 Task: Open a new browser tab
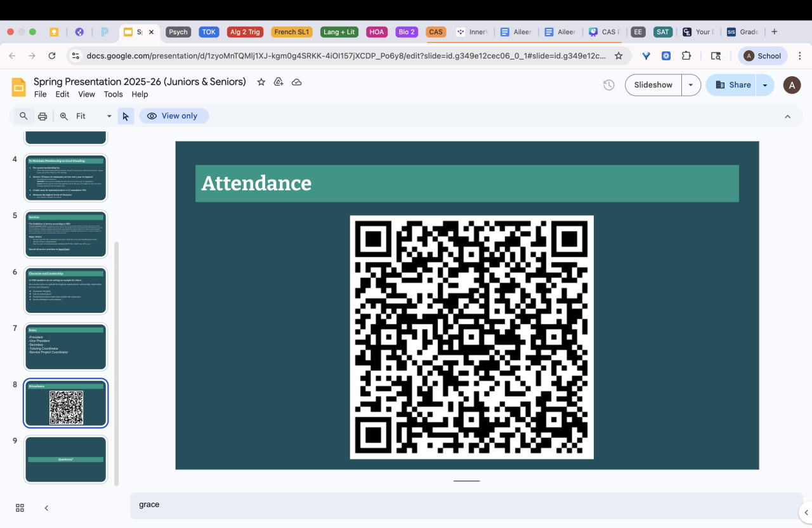coord(774,32)
